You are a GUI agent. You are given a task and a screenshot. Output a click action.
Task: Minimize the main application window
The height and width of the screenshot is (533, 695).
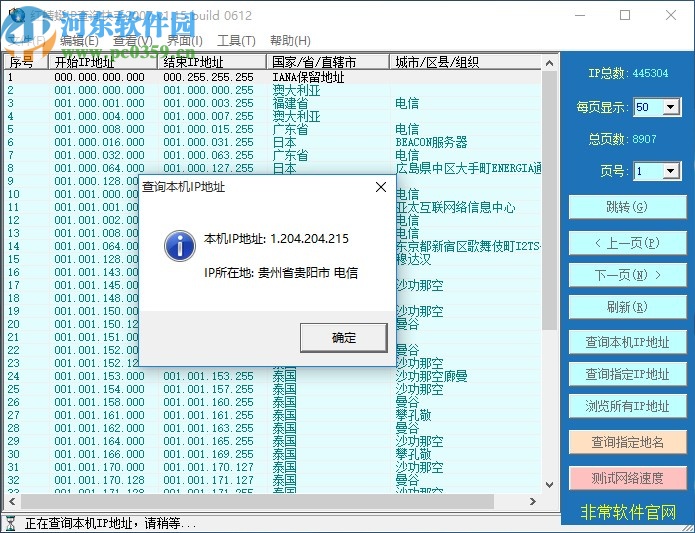580,16
